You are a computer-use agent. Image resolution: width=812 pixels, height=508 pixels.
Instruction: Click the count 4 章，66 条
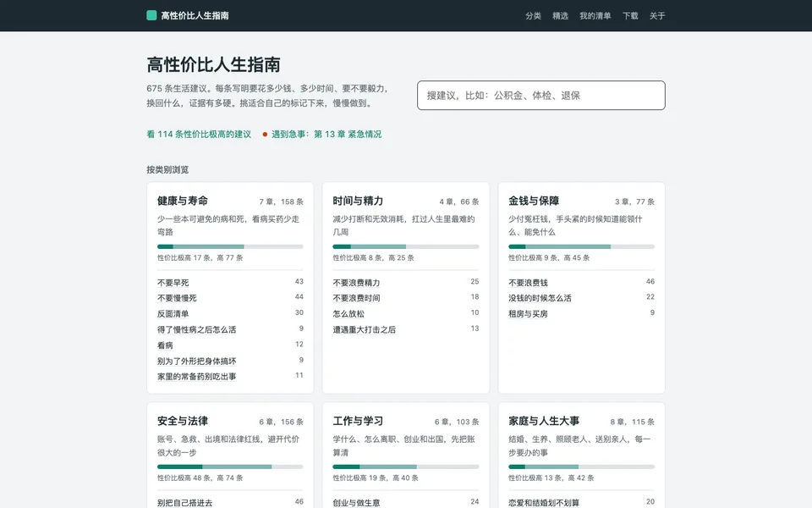click(x=458, y=202)
